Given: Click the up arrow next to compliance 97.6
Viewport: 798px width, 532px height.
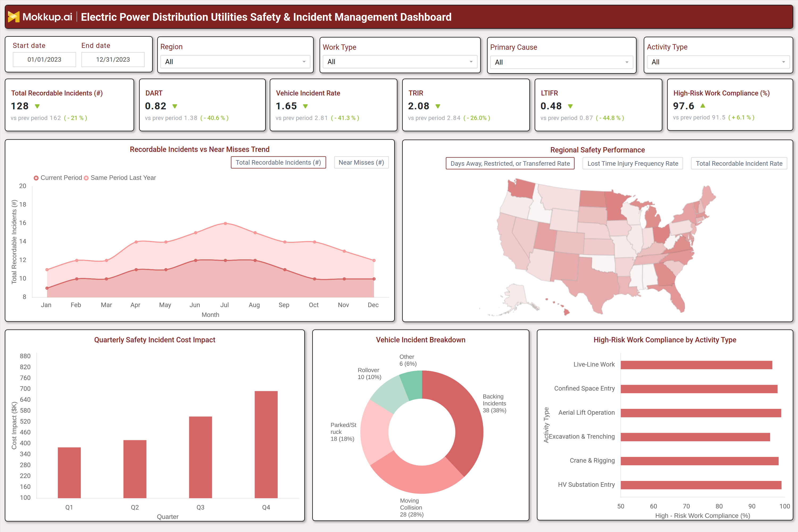Looking at the screenshot, I should tap(703, 106).
